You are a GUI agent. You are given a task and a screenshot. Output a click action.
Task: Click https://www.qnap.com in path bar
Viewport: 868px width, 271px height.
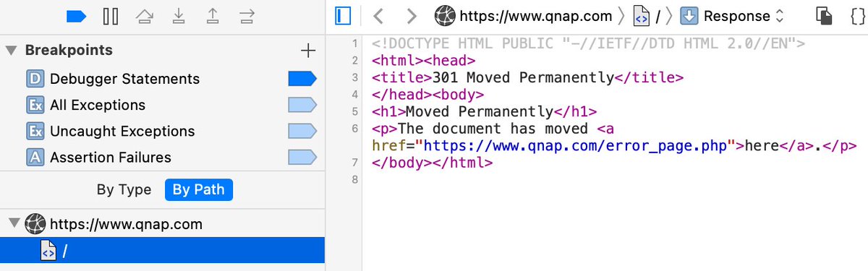pyautogui.click(x=524, y=15)
